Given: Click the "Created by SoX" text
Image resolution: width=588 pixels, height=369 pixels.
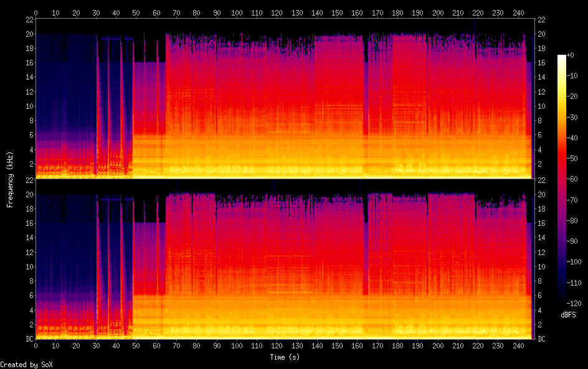Looking at the screenshot, I should click(x=26, y=365).
